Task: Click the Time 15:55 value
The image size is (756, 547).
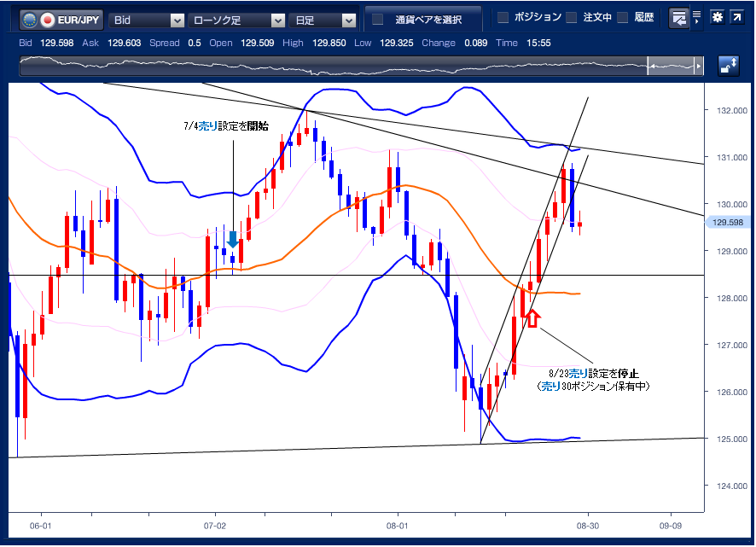Action: tap(538, 43)
